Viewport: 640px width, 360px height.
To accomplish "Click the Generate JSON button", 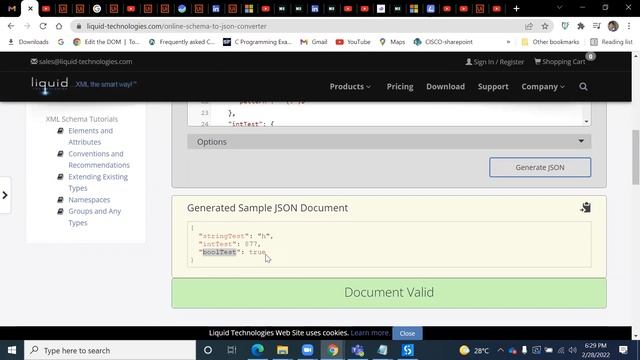I will coord(540,167).
